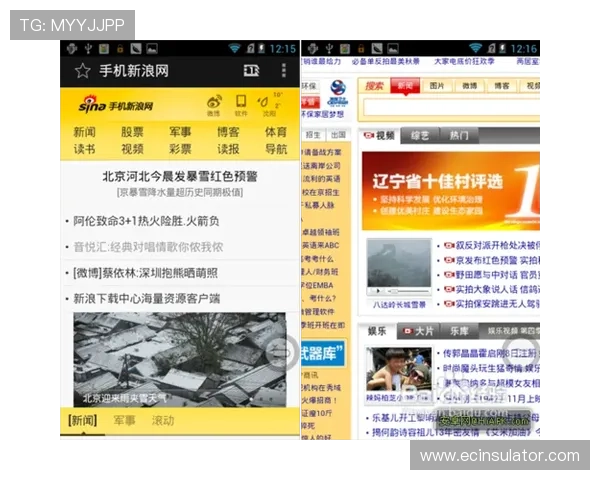Open the 军事 category in the yellow nav
Screen dimensions: 600x480
(x=180, y=132)
